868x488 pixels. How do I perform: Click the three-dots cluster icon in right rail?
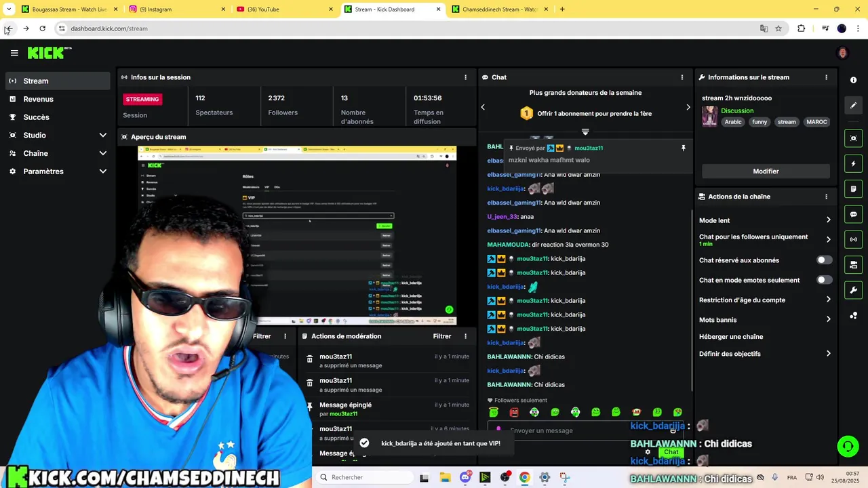[x=853, y=315]
